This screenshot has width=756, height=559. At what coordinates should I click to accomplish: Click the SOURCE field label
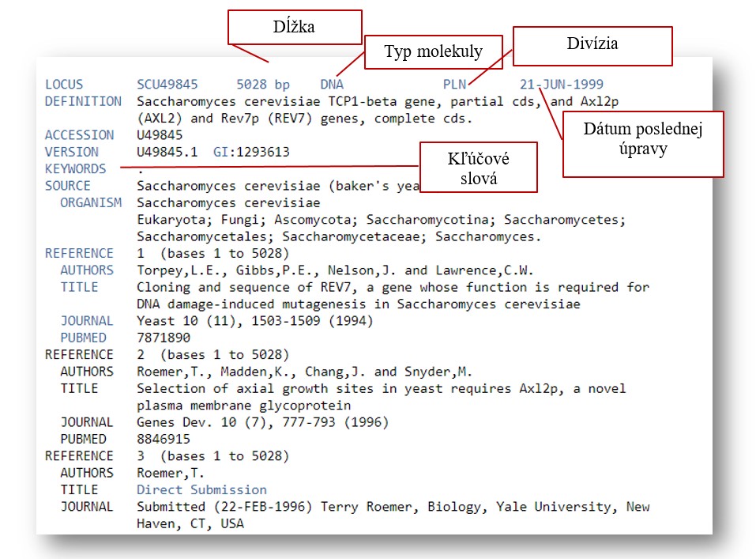(x=68, y=186)
